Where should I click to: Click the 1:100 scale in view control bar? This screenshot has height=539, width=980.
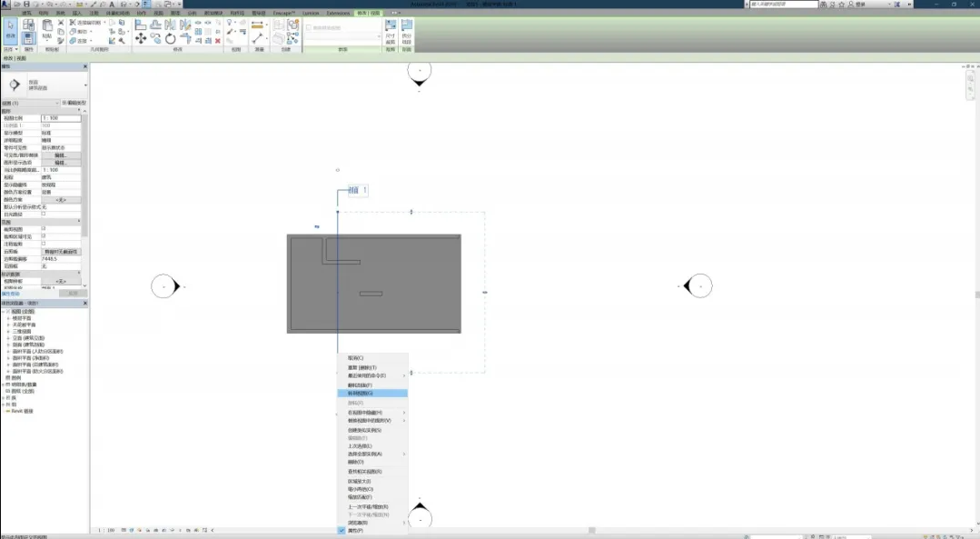coord(106,530)
